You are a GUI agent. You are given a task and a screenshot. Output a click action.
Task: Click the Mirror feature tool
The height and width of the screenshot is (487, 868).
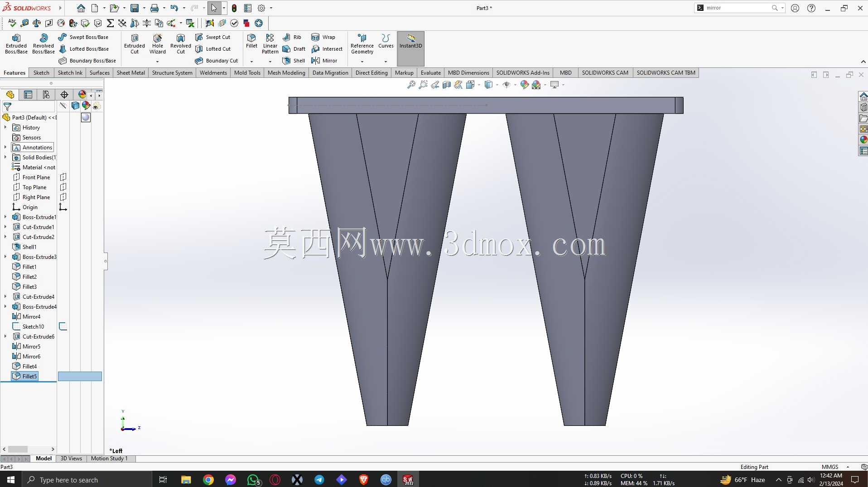(324, 61)
